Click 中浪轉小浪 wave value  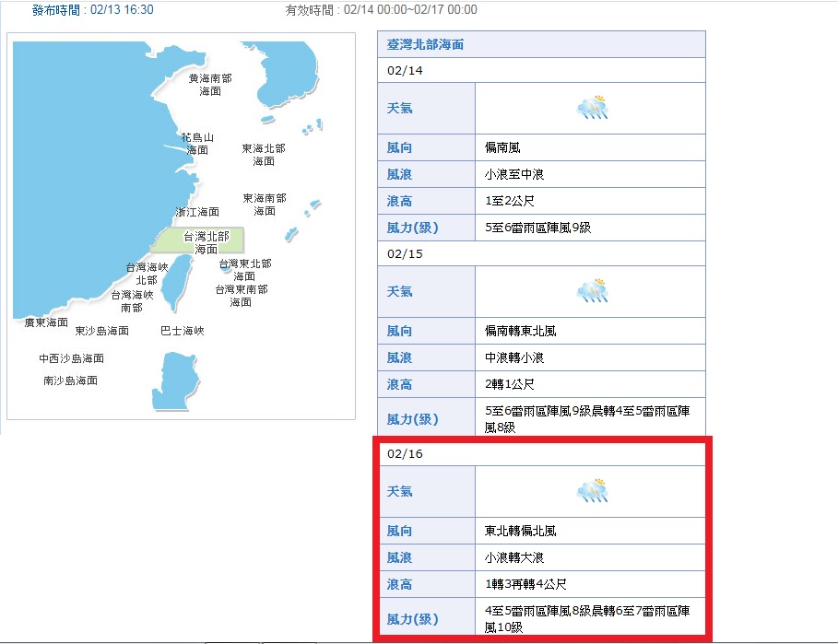pyautogui.click(x=514, y=357)
